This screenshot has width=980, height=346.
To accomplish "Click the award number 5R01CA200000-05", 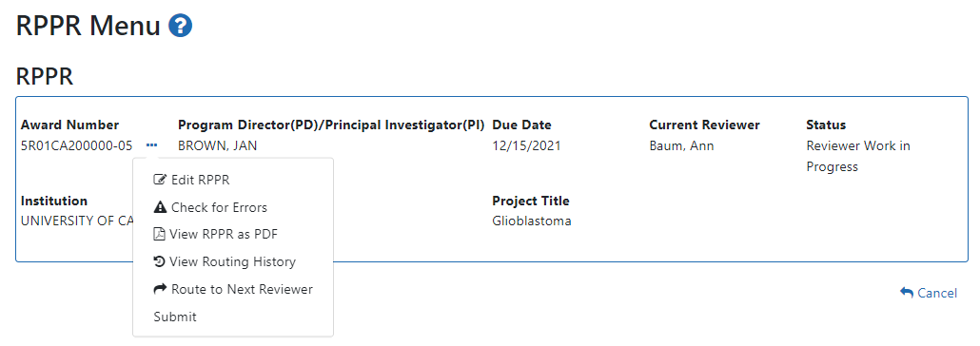I will (77, 146).
